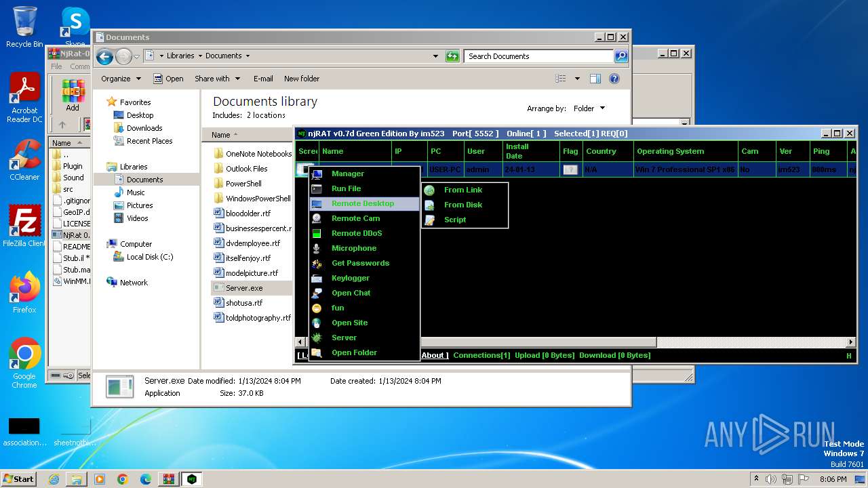Click the Remote Cam webcam icon
The height and width of the screenshot is (488, 868).
[317, 218]
